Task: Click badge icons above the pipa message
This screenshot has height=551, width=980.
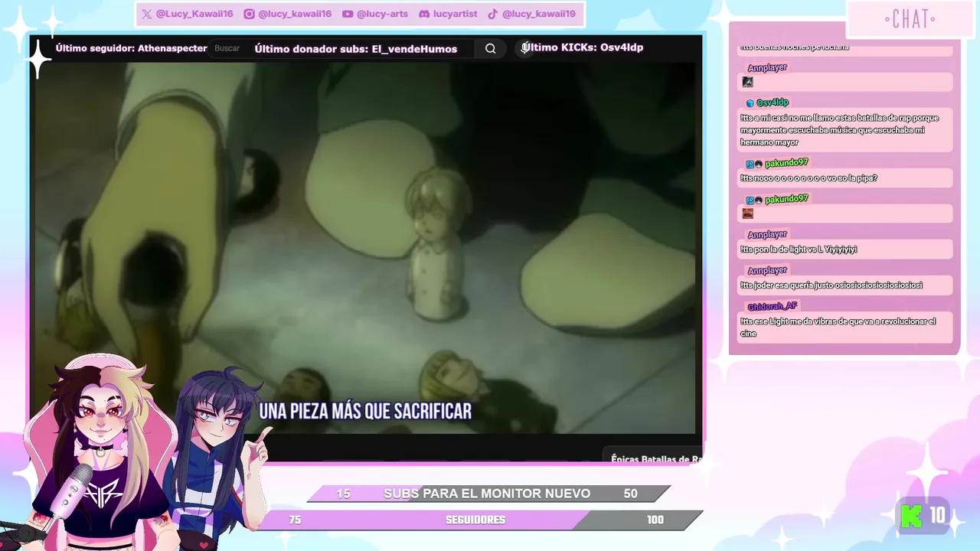Action: pyautogui.click(x=754, y=164)
